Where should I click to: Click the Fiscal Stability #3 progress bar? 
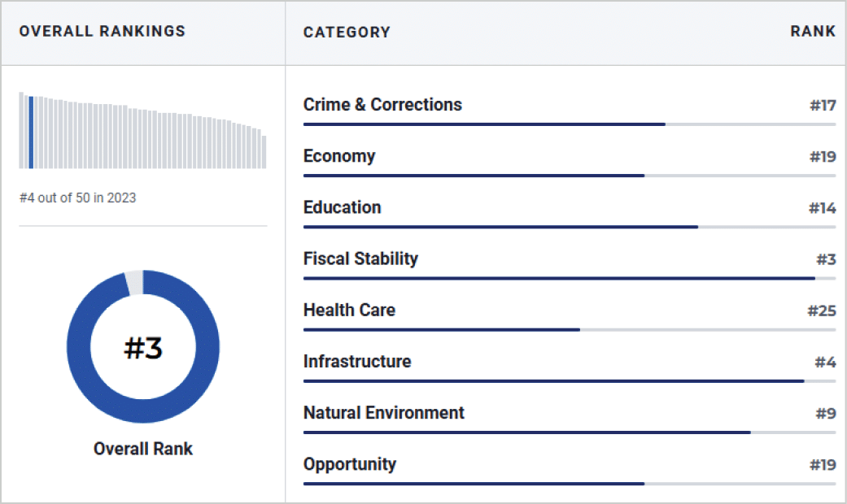point(570,279)
